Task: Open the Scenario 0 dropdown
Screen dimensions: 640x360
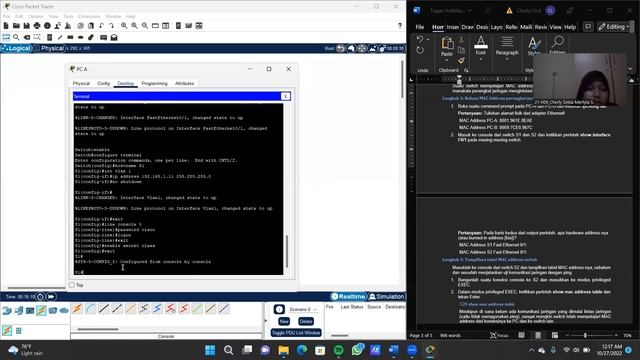Action: (303, 309)
